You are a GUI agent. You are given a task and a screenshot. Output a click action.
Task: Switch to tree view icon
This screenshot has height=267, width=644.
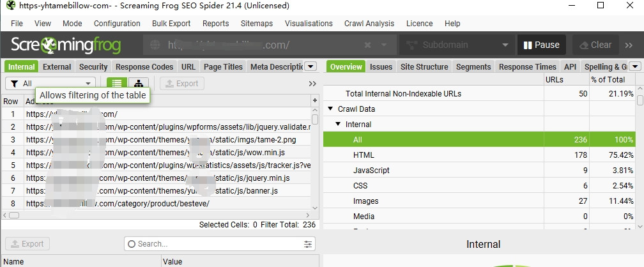[139, 84]
